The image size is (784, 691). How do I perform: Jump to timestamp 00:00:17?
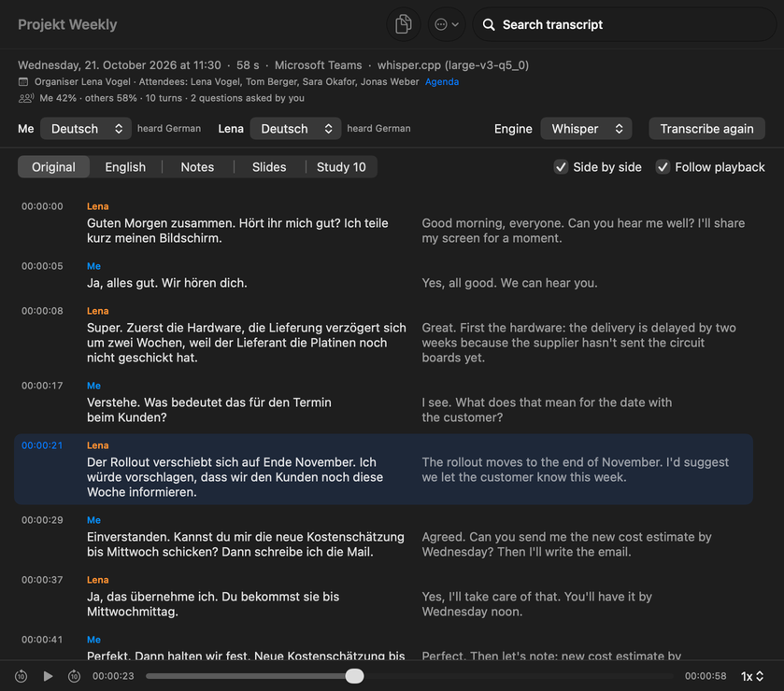point(42,386)
